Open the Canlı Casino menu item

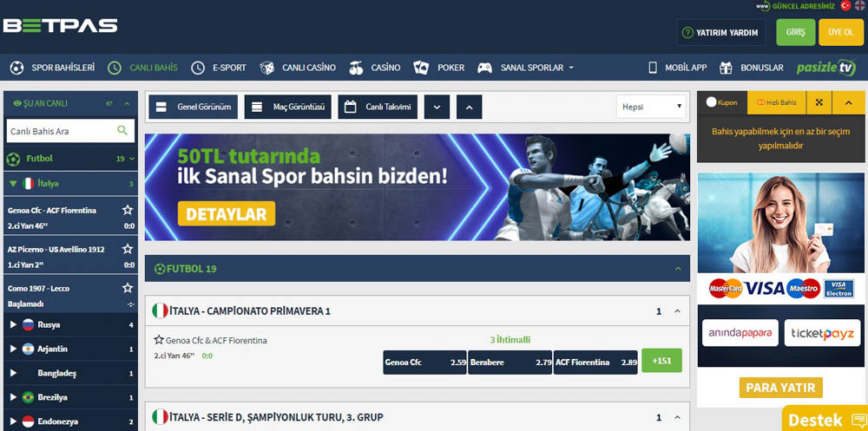(x=299, y=68)
